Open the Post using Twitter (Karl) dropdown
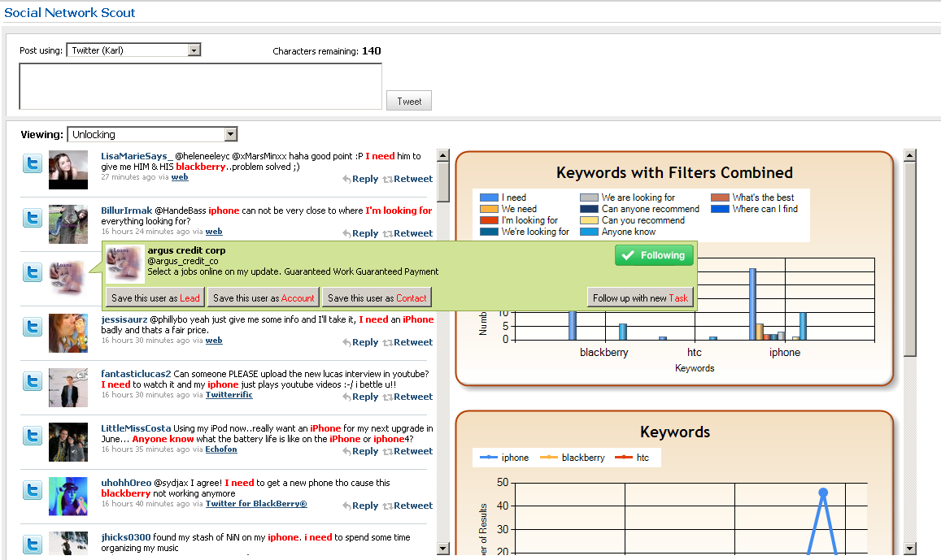Viewport: 941px width, 560px height. [133, 50]
